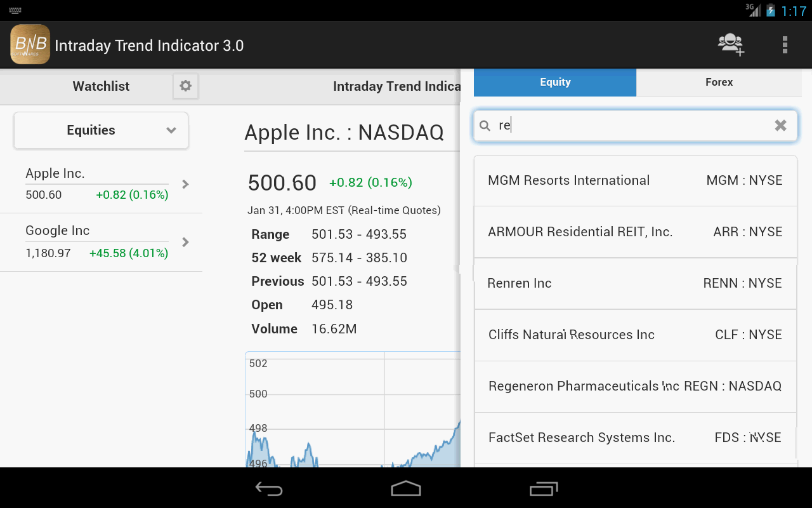This screenshot has height=508, width=812.
Task: Open watchlist settings gear
Action: click(x=185, y=86)
